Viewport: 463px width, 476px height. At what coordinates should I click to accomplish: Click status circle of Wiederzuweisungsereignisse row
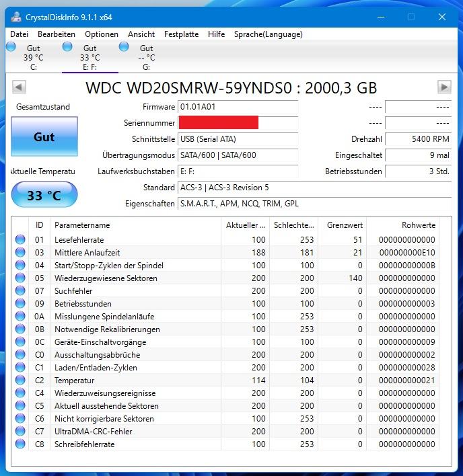coord(20,393)
